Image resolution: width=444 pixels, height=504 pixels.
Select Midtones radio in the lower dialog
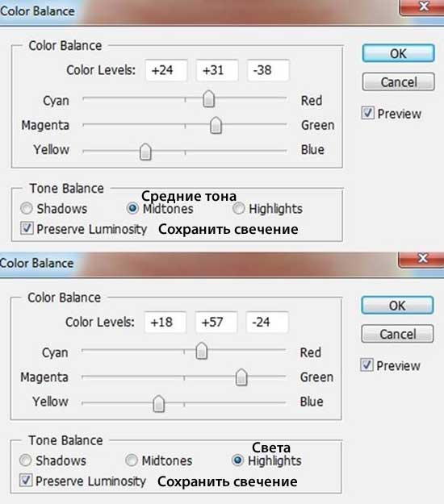132,460
